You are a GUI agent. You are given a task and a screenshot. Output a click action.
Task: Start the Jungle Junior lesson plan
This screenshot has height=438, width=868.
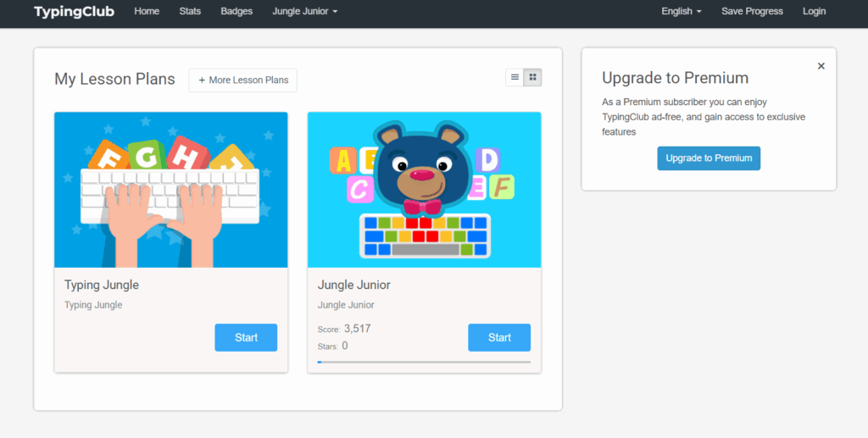click(x=499, y=337)
